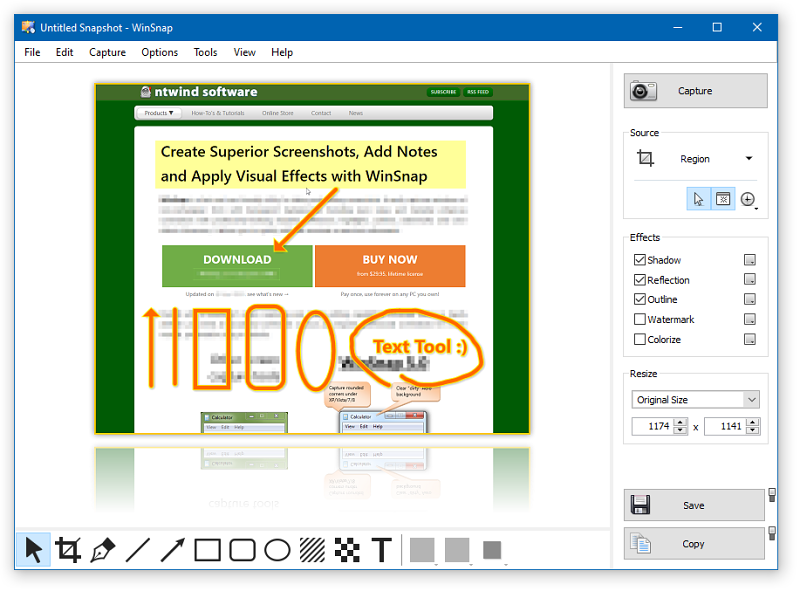Viewport: 800px width, 591px height.
Task: Choose the square-cornered Rectangle tool
Action: pyautogui.click(x=208, y=550)
